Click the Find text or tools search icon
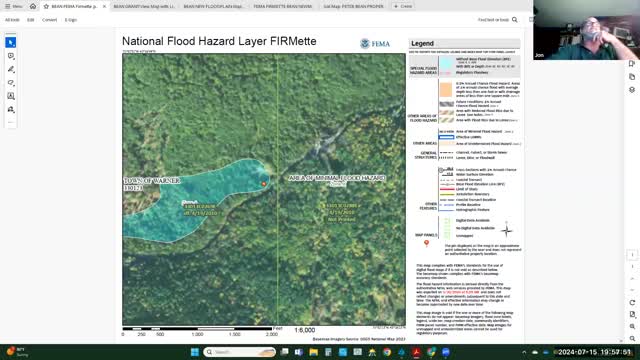 (515, 20)
